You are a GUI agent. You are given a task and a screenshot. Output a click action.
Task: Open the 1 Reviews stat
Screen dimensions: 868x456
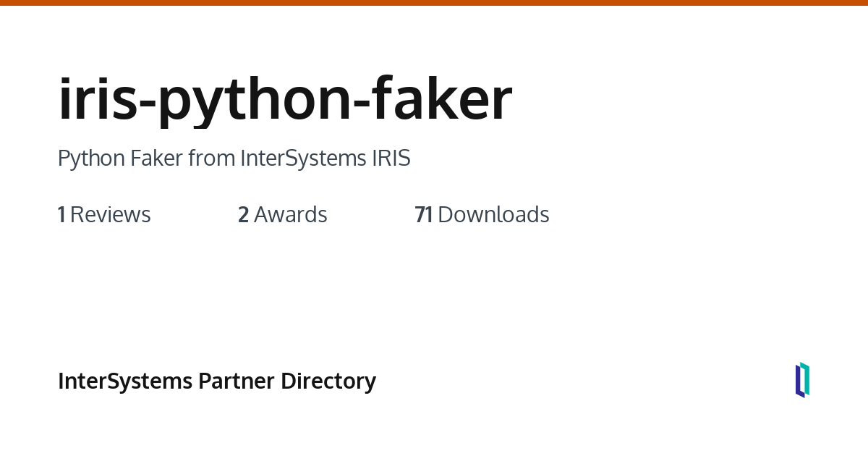[x=104, y=215]
